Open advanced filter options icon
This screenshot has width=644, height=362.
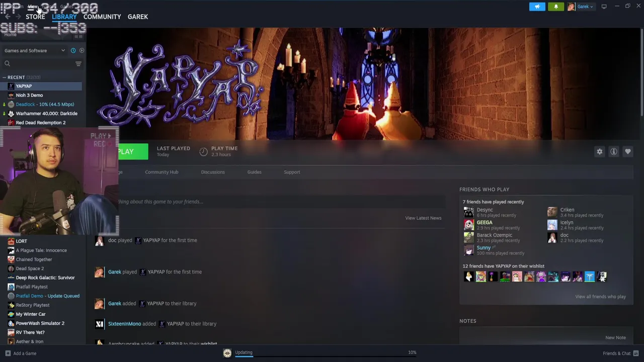tap(78, 63)
